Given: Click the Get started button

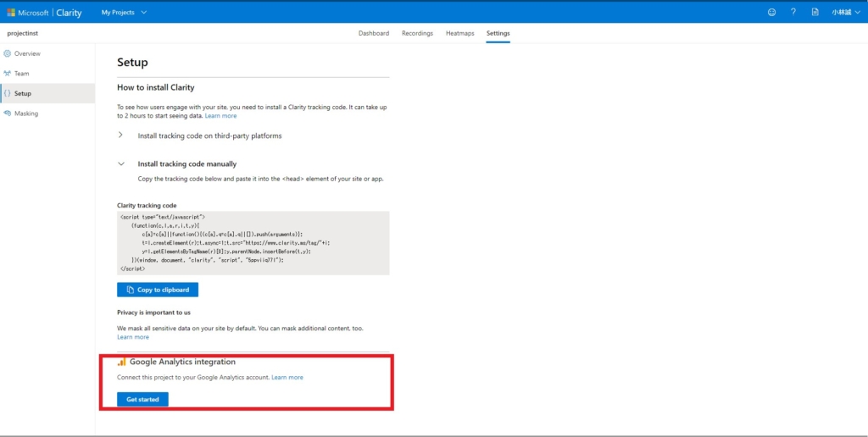Looking at the screenshot, I should point(142,400).
